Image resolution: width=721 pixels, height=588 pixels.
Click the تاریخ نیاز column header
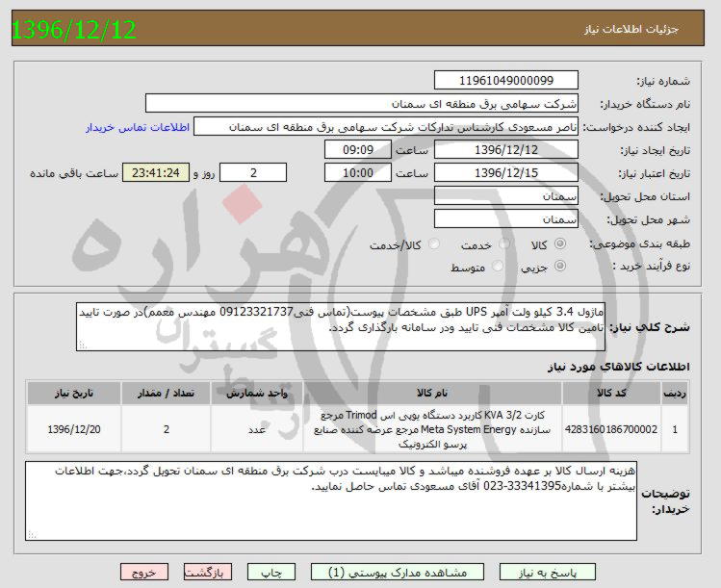tap(73, 393)
